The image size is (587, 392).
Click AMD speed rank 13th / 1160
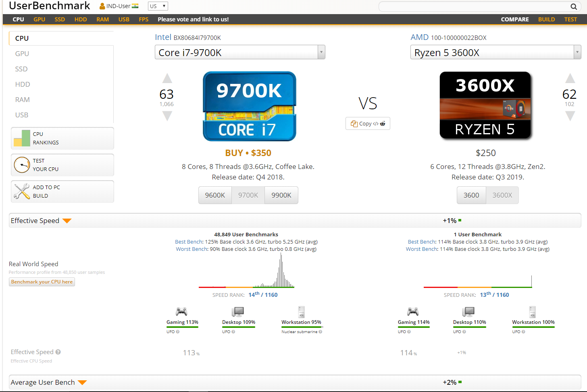coord(494,295)
